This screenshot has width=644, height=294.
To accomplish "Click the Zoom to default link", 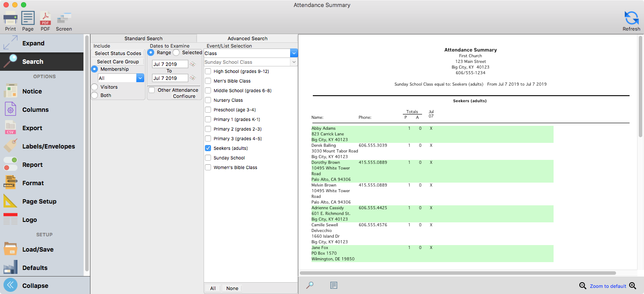I will click(608, 286).
